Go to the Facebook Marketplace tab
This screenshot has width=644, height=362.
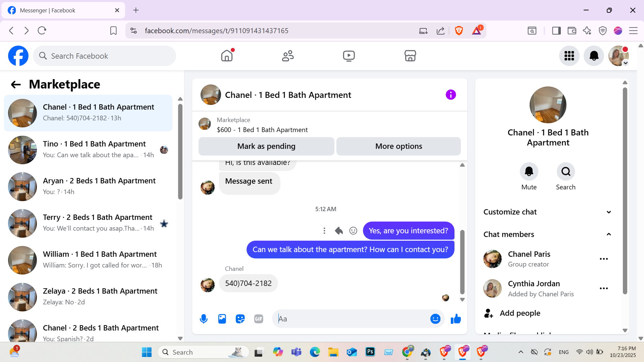click(x=410, y=56)
